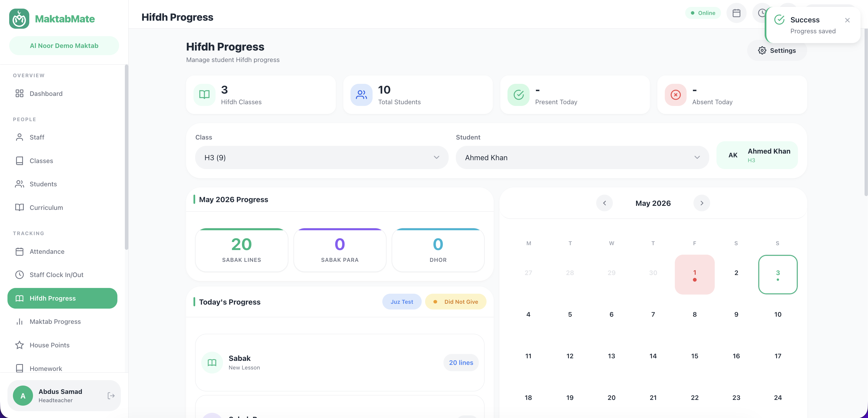This screenshot has width=868, height=418.
Task: Click the Present Today checkmark icon
Action: click(x=518, y=95)
